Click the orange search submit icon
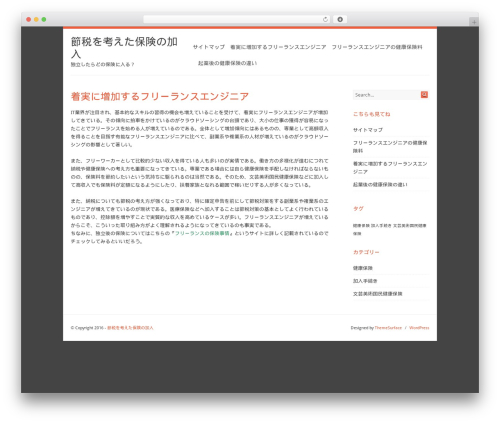This screenshot has height=423, width=500. (424, 95)
